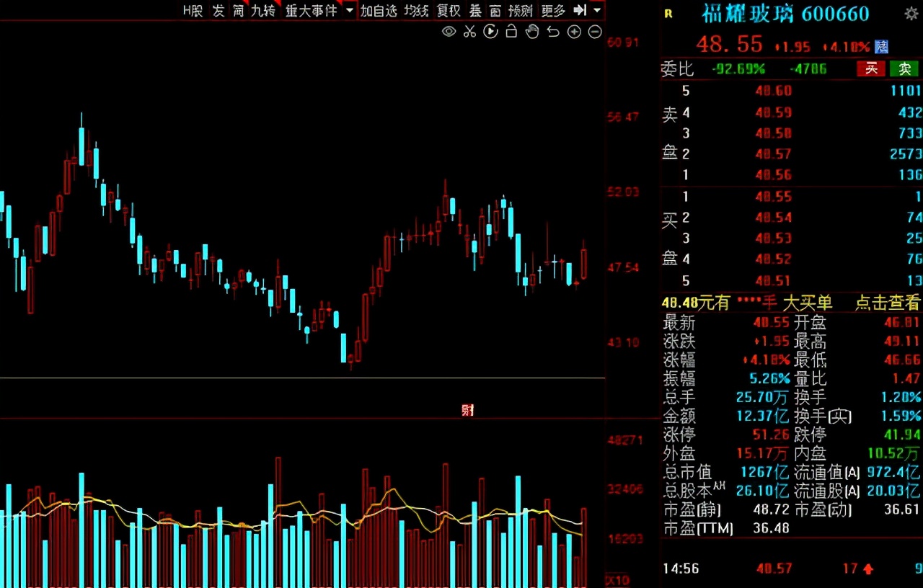Viewport: 923px width, 588px height.
Task: Click the 52.03 price axis label
Action: [x=624, y=192]
